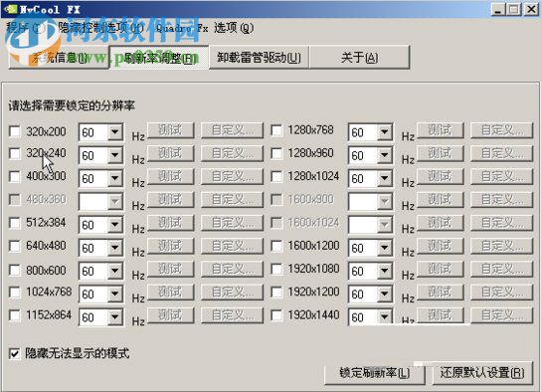Open the 1280x1024 refresh rate dropdown

coord(385,178)
